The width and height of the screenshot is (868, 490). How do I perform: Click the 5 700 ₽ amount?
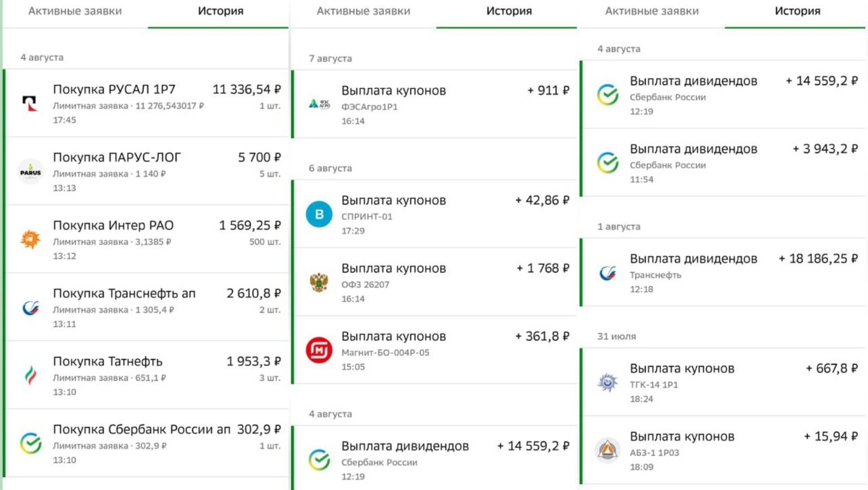pyautogui.click(x=260, y=158)
